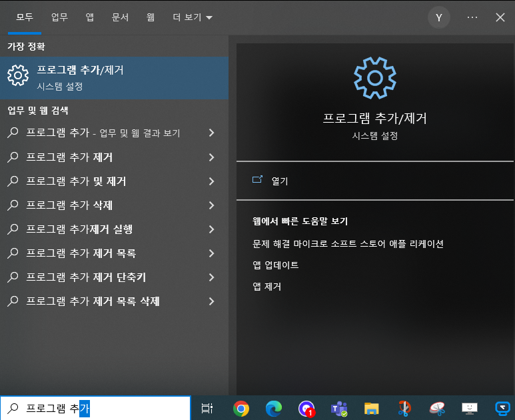Open File Explorer from the taskbar

coord(372,409)
